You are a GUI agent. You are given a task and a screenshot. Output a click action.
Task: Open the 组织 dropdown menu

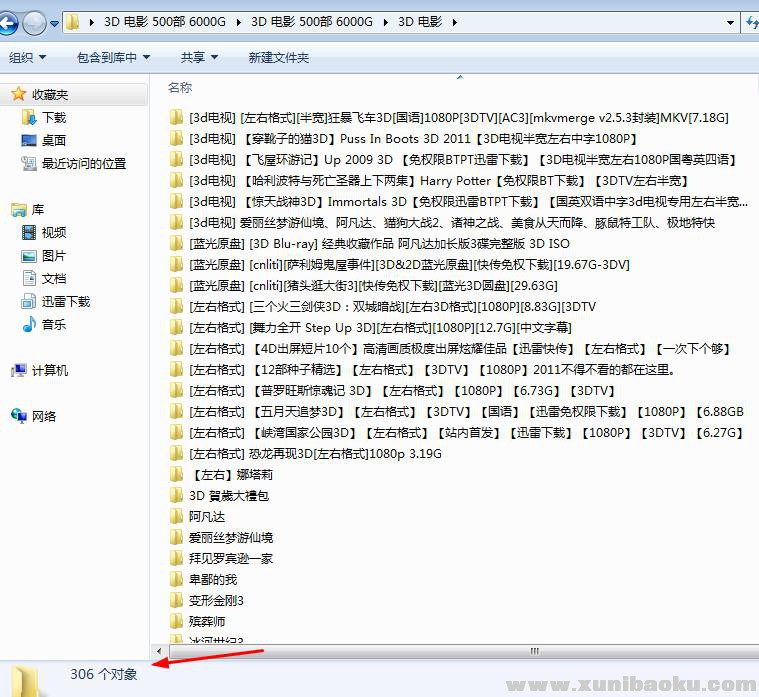coord(27,58)
